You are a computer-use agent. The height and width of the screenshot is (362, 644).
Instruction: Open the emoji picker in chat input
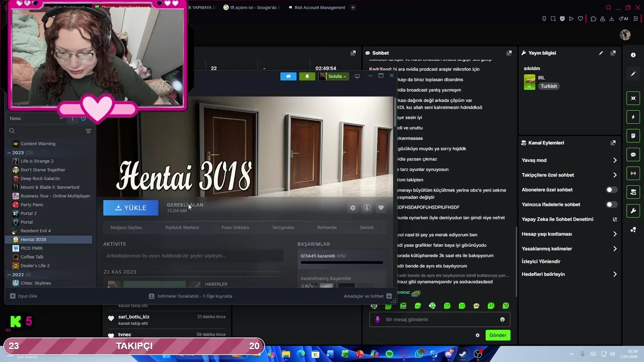tap(502, 319)
